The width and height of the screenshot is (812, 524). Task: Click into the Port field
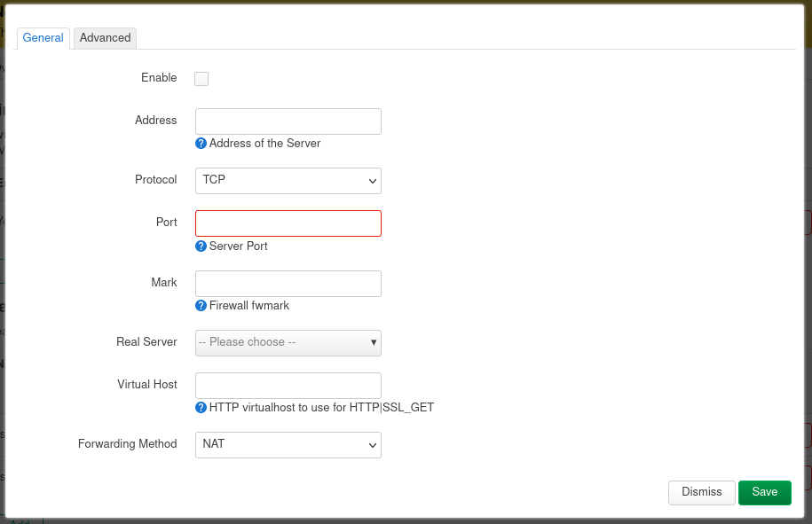[x=288, y=223]
